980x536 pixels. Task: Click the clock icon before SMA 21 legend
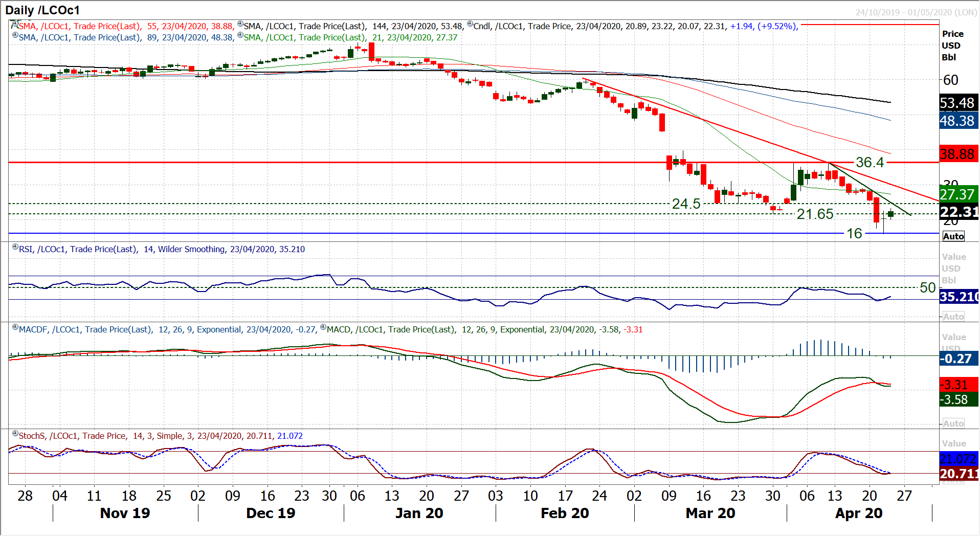pos(240,36)
